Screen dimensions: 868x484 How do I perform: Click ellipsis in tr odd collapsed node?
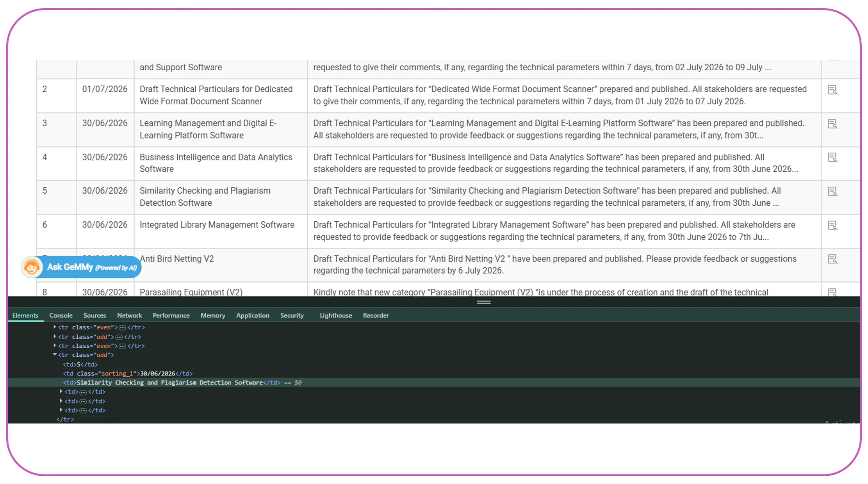tap(119, 337)
